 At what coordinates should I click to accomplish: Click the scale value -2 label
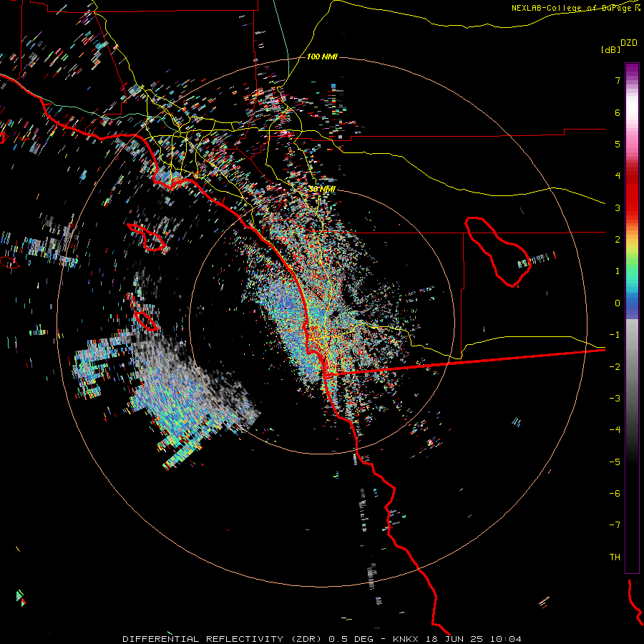tap(615, 367)
